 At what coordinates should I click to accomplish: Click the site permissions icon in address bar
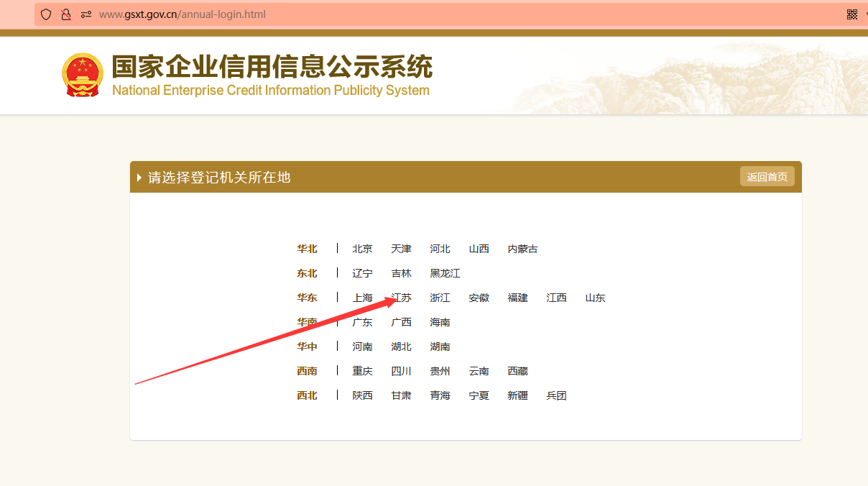pos(86,14)
